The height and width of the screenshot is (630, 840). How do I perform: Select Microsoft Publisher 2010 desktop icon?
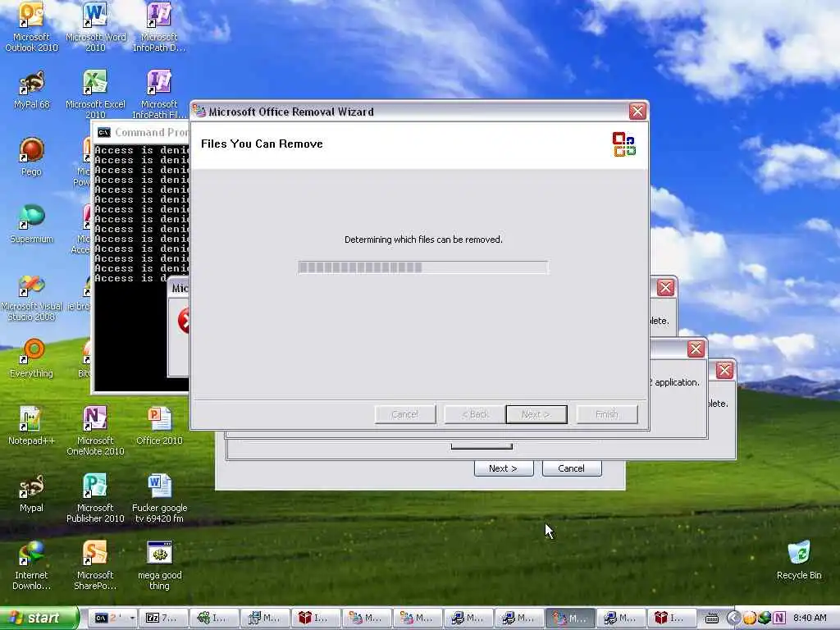coord(95,498)
